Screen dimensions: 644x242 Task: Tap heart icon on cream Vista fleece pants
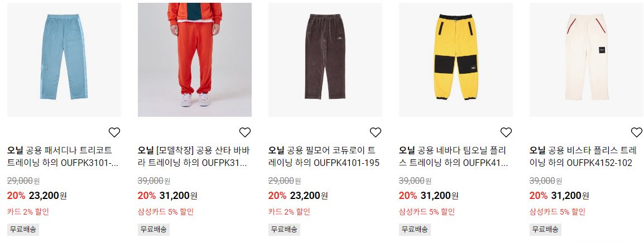pos(637,132)
